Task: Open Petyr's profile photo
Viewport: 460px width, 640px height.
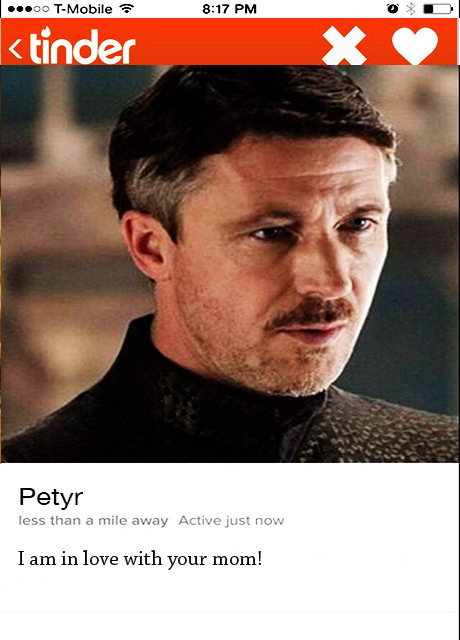Action: [x=230, y=264]
